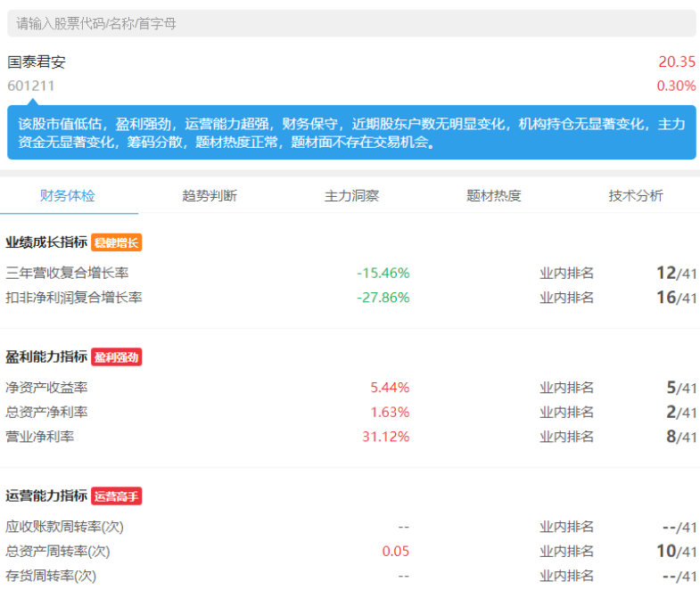Image resolution: width=700 pixels, height=598 pixels.
Task: Select the 总资产周转率(次) metric label
Action: point(58,552)
